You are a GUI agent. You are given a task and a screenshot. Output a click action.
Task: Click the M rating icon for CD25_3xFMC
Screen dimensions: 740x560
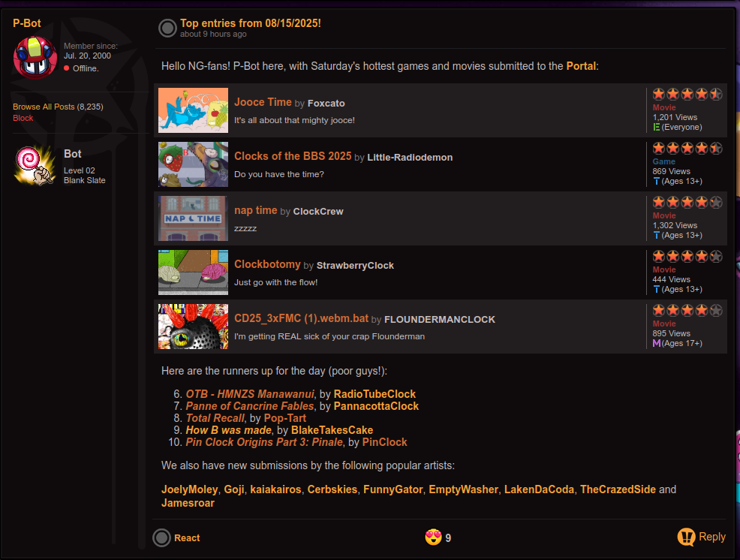pos(656,343)
